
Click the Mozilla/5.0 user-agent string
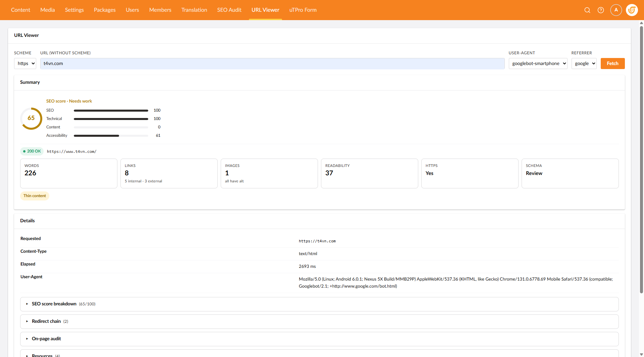(456, 283)
